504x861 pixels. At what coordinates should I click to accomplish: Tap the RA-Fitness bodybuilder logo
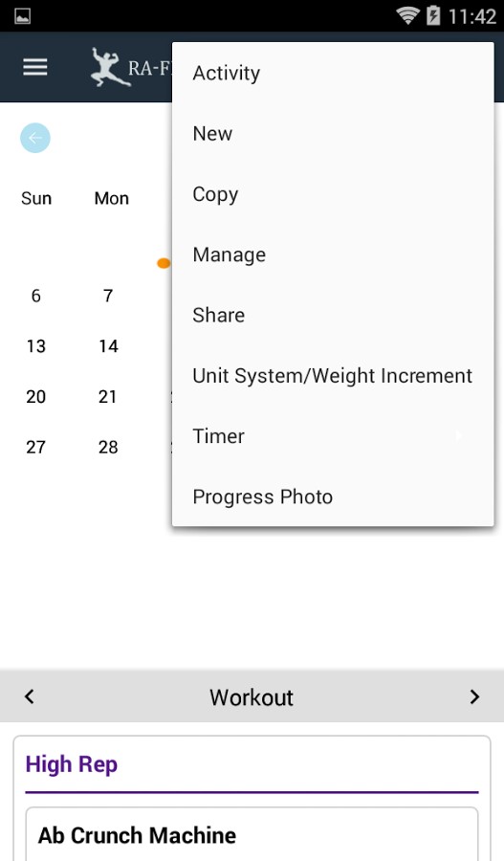(x=112, y=67)
